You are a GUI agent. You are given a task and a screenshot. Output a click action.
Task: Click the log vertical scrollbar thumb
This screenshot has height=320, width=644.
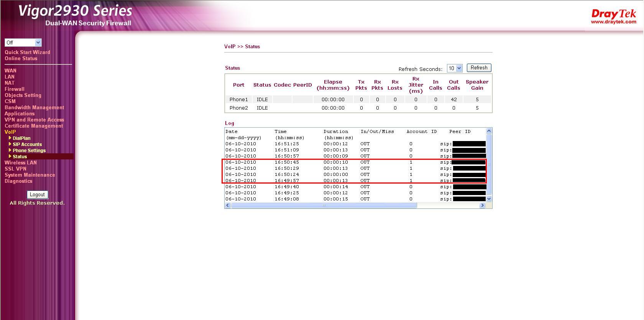[489, 164]
